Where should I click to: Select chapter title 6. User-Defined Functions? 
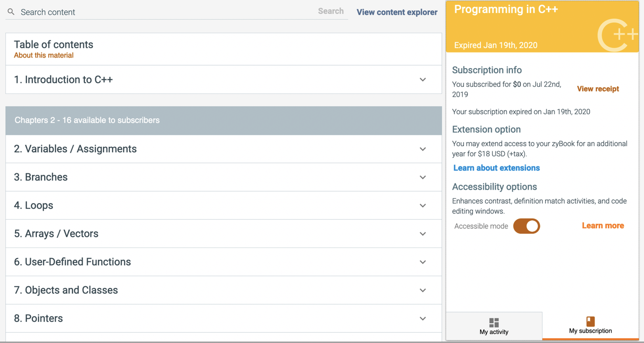(72, 262)
